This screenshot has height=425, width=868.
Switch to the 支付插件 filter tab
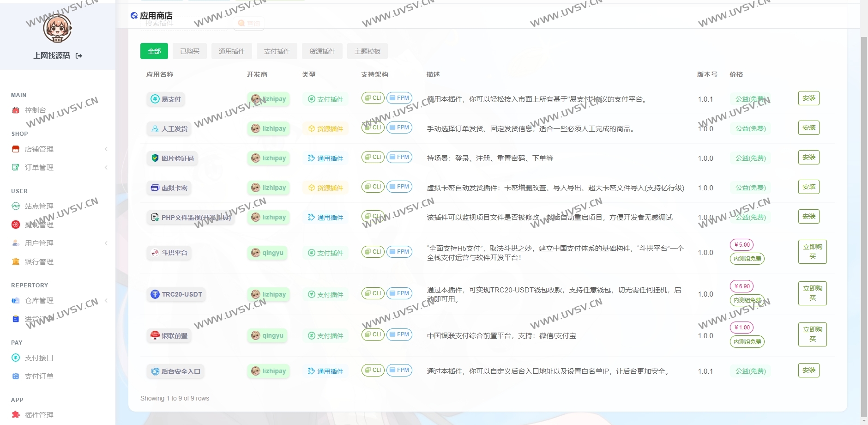pos(277,51)
